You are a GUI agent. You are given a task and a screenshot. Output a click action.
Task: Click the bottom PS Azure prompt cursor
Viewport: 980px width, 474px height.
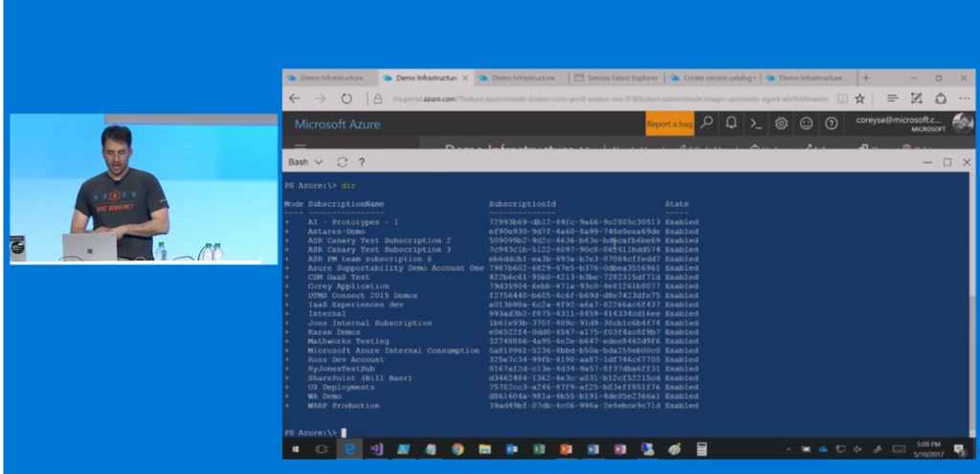coord(344,432)
